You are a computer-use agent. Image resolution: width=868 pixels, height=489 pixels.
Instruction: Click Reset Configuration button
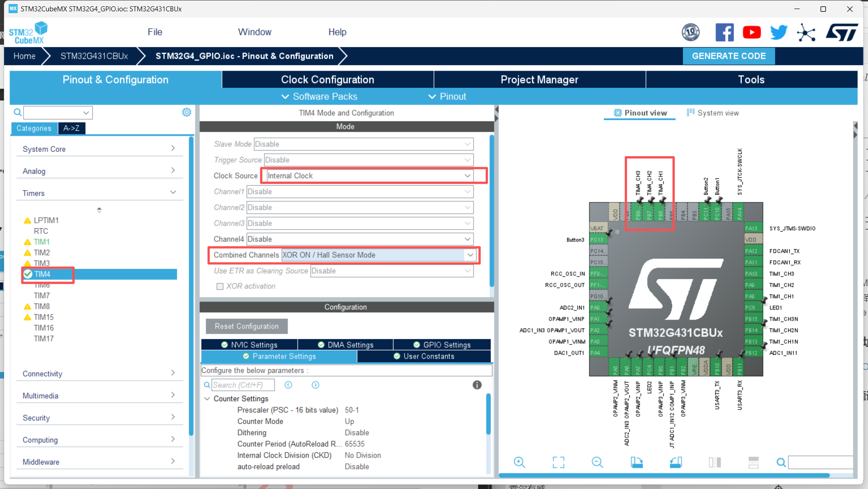click(x=247, y=326)
